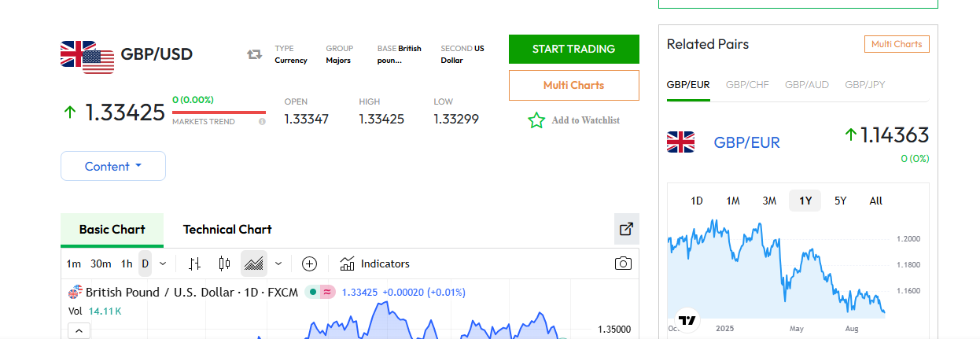Switch chart interval to 30m
This screenshot has width=980, height=339.
(101, 263)
